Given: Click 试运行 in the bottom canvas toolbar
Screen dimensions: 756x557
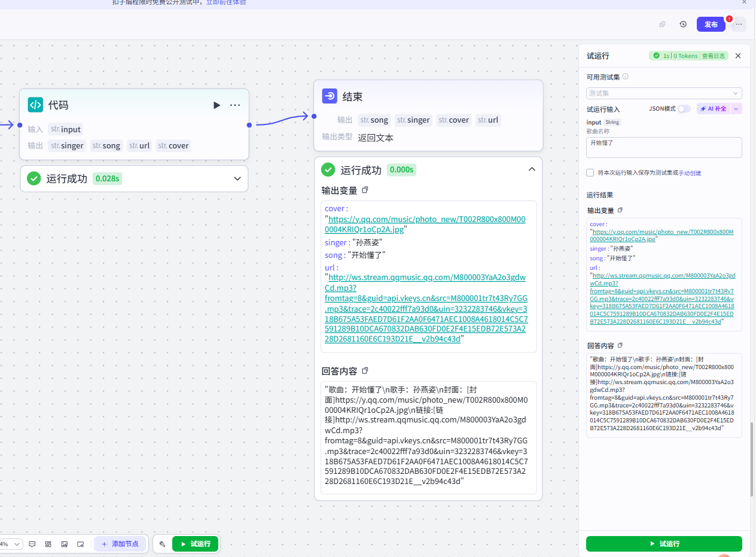Looking at the screenshot, I should [195, 544].
